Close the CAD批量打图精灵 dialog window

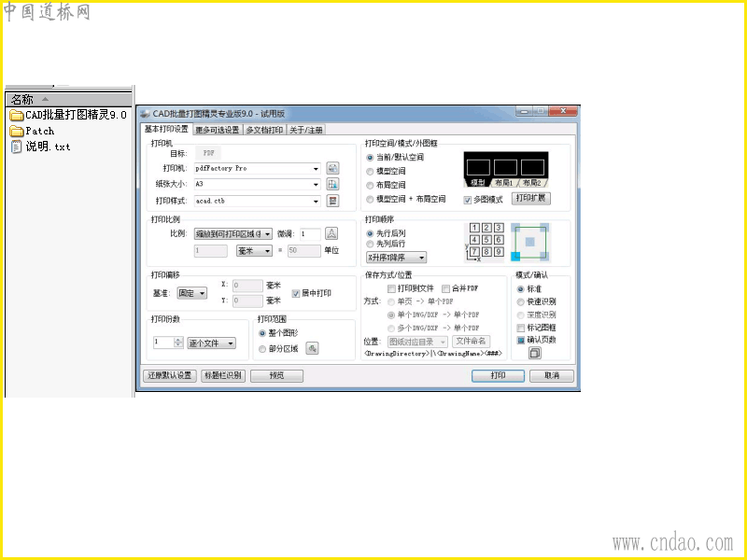click(563, 111)
